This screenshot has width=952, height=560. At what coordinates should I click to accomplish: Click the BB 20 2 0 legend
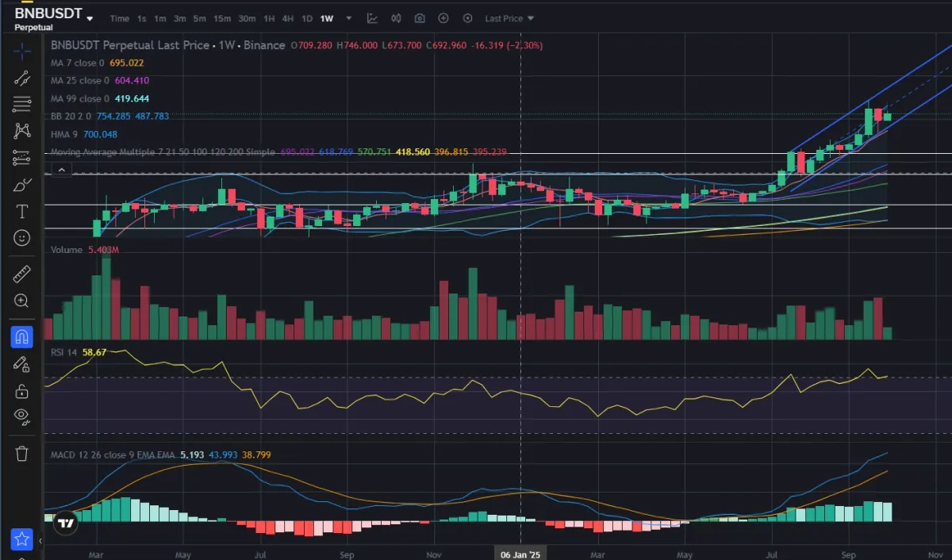click(x=71, y=116)
